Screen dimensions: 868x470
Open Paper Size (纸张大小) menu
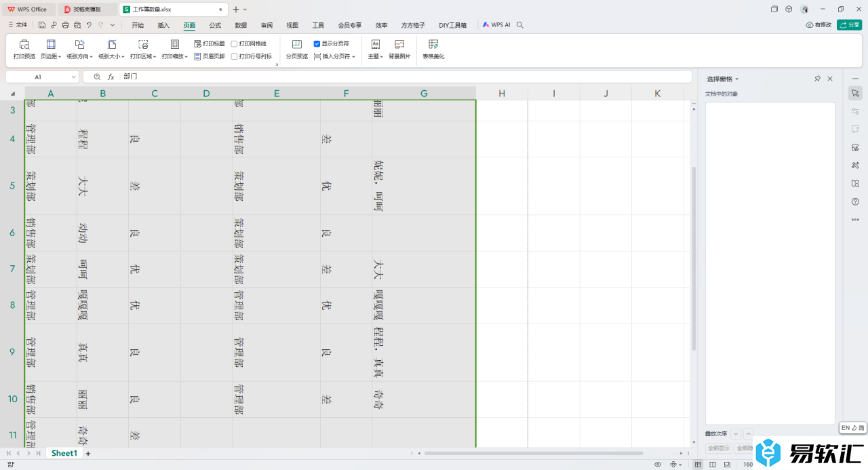tap(111, 50)
